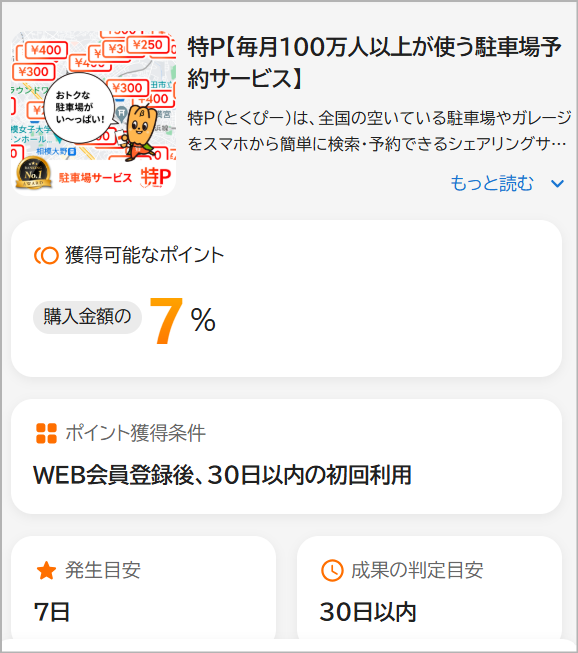This screenshot has width=578, height=653.
Task: Click the orange coin points icon
Action: (x=46, y=255)
